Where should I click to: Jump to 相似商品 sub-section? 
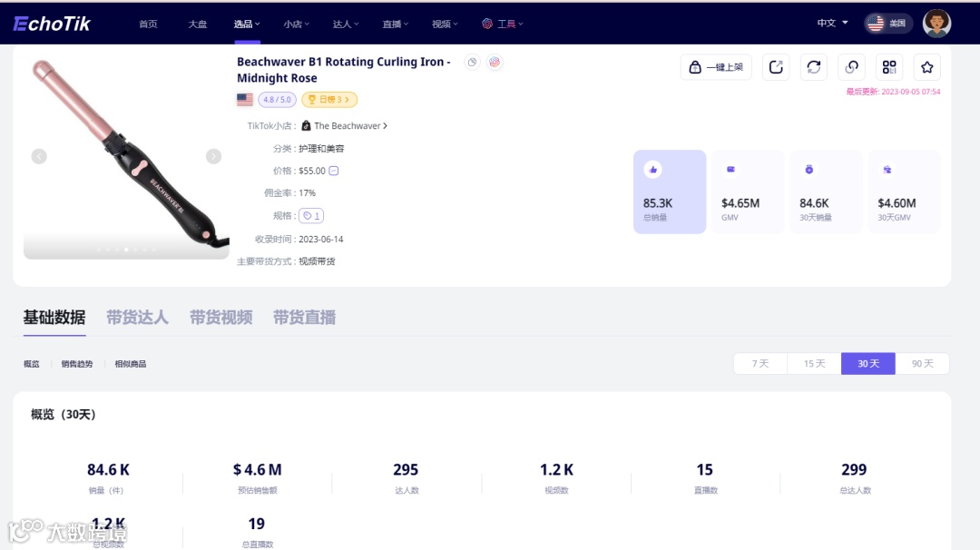(131, 364)
